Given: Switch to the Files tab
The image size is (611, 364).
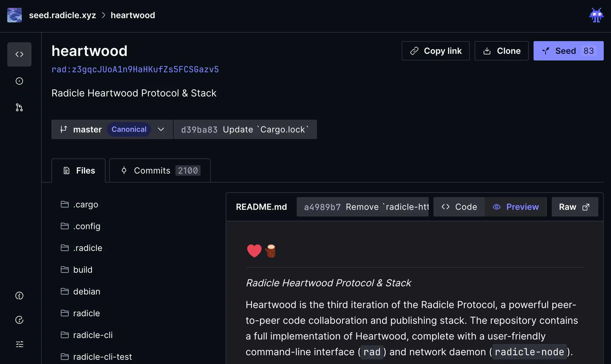Looking at the screenshot, I should coord(79,171).
